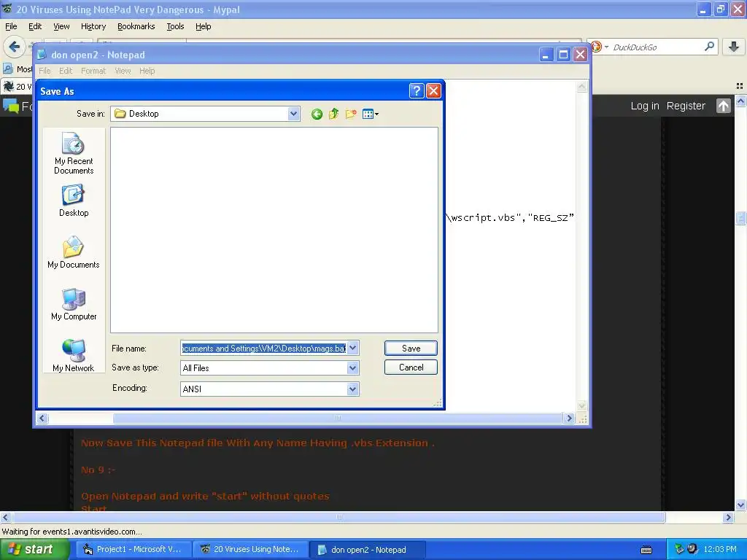Click DuckDuckGo search magnifier icon
This screenshot has height=560, width=747.
tap(709, 47)
